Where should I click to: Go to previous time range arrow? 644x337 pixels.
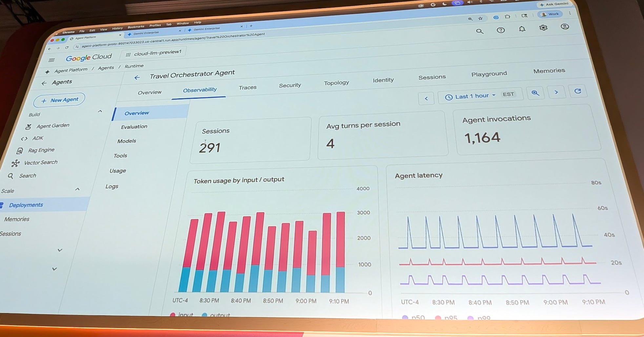426,98
